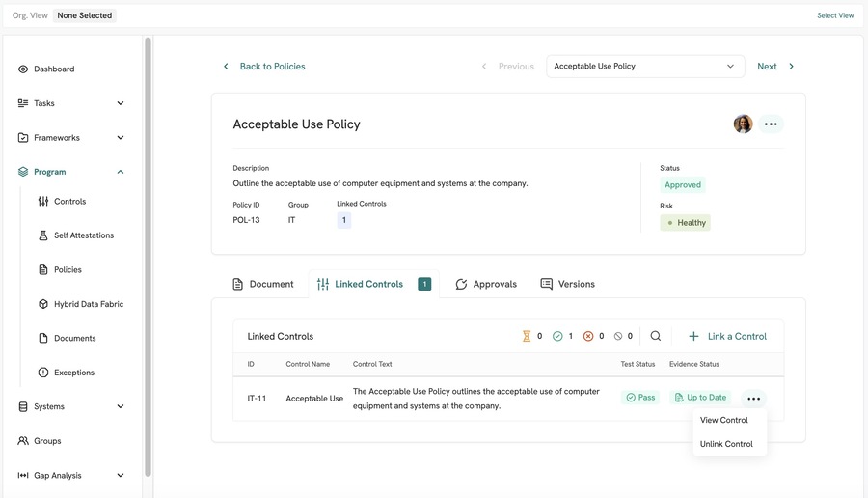Click the Approved status badge

(x=683, y=185)
